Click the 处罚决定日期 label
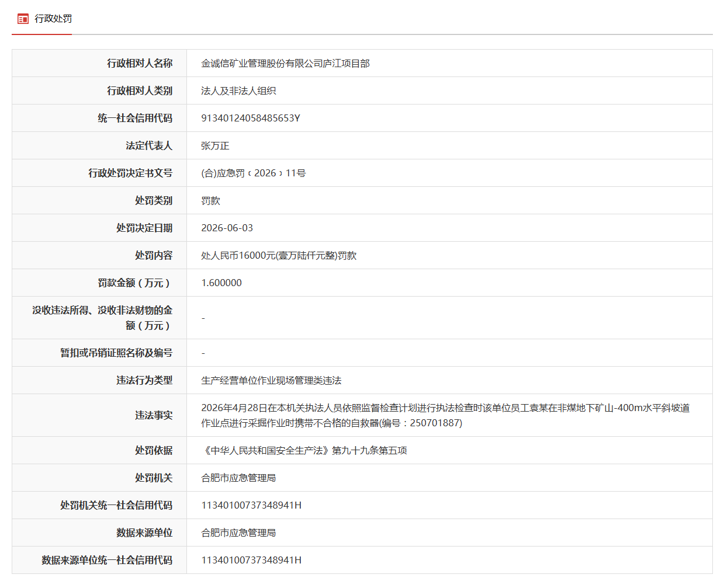The width and height of the screenshot is (717, 588). point(144,228)
